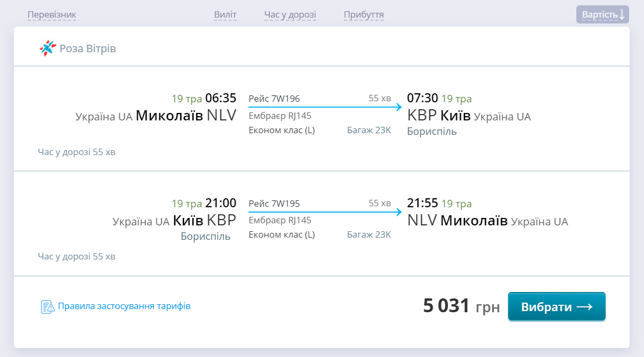
Task: Click flight number Рейс 7W195
Action: 274,204
